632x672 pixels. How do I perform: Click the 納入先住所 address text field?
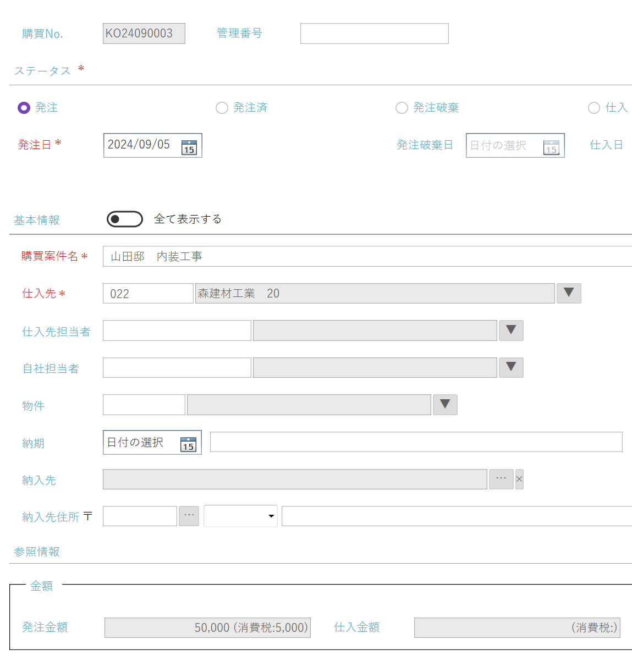click(457, 516)
